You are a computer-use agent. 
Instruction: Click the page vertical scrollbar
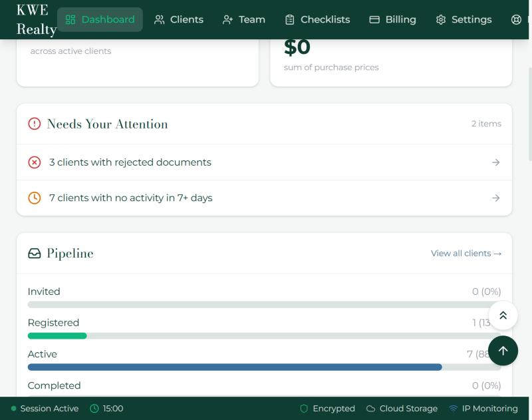point(530,114)
